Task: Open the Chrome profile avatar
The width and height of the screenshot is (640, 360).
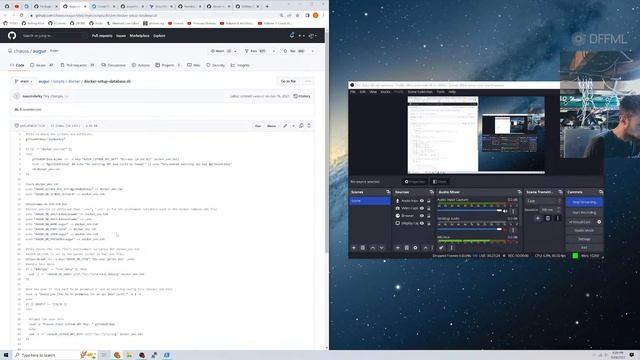Action: tap(316, 16)
